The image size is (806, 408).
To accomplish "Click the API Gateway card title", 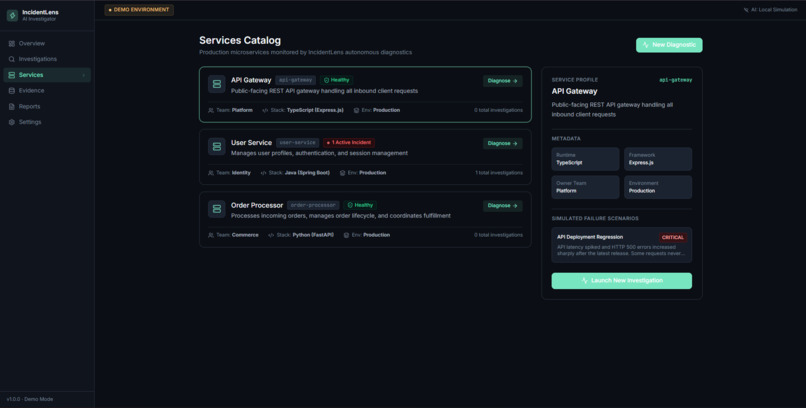I will point(251,80).
